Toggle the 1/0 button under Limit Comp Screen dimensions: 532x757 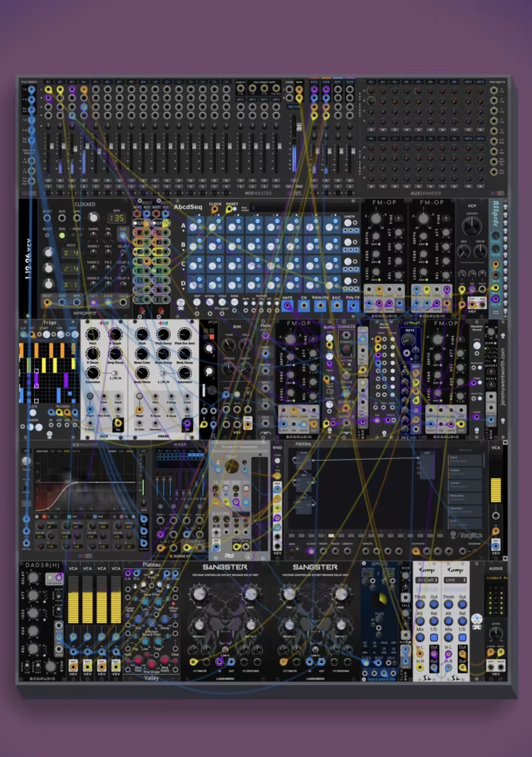[462, 638]
